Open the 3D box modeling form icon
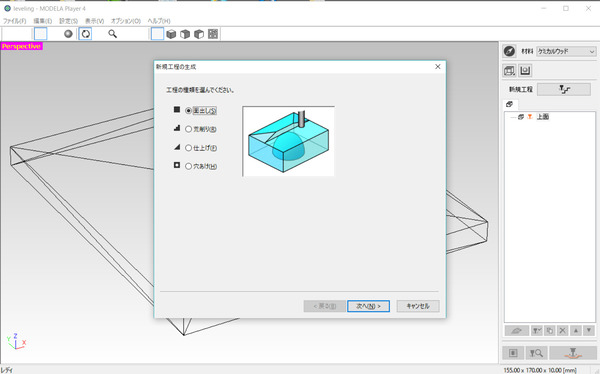 coord(509,70)
